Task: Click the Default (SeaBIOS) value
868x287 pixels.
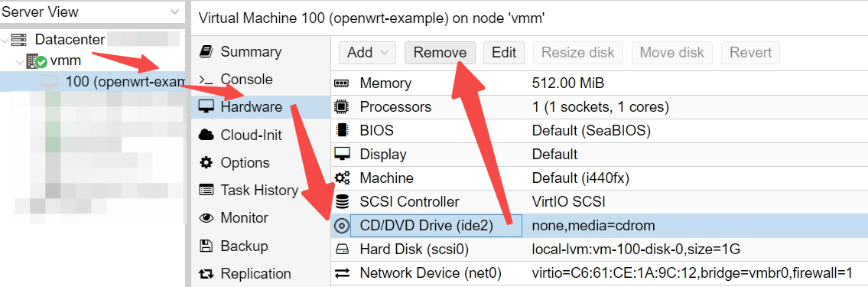Action: pos(591,130)
